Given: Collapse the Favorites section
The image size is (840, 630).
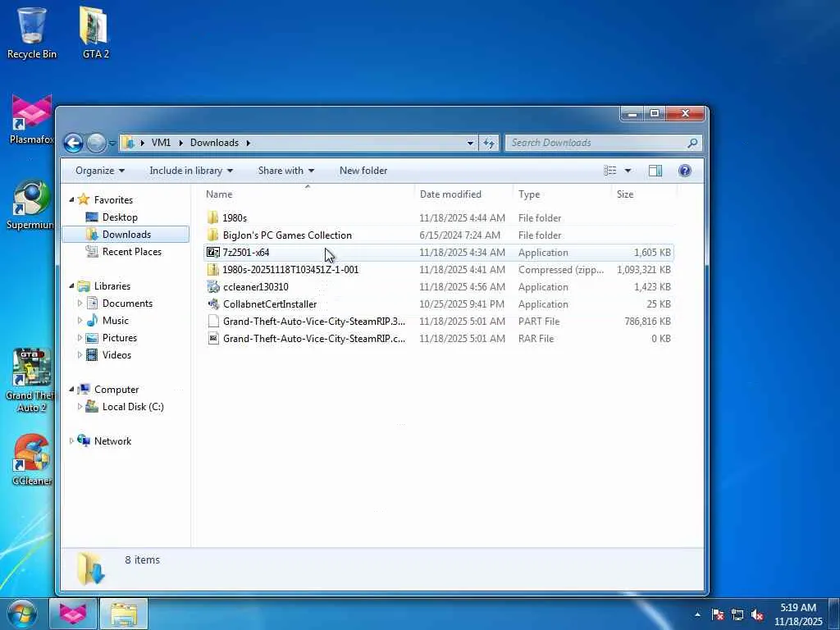Looking at the screenshot, I should [x=71, y=200].
